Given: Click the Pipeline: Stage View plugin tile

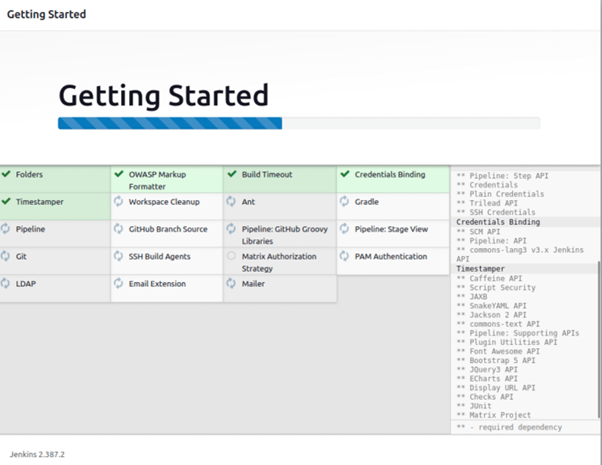Looking at the screenshot, I should (392, 229).
